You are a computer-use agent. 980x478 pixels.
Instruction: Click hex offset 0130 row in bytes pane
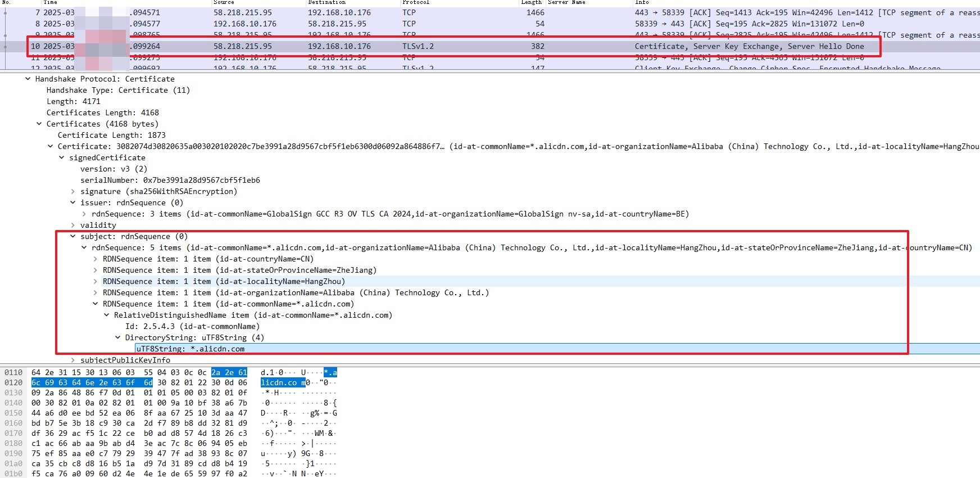tap(13, 393)
